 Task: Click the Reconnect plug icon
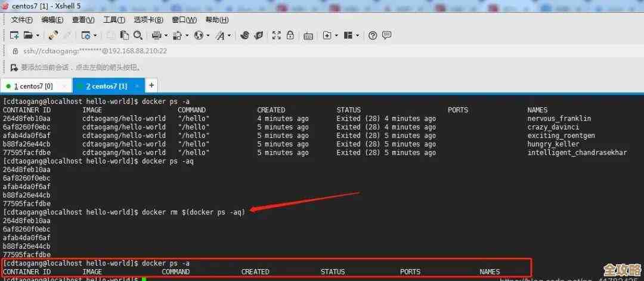(x=53, y=35)
